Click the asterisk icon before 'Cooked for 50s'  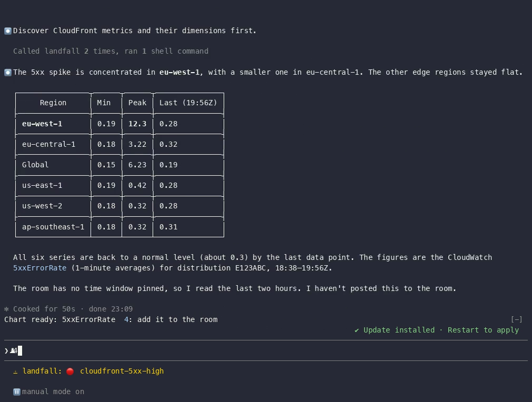point(6,309)
